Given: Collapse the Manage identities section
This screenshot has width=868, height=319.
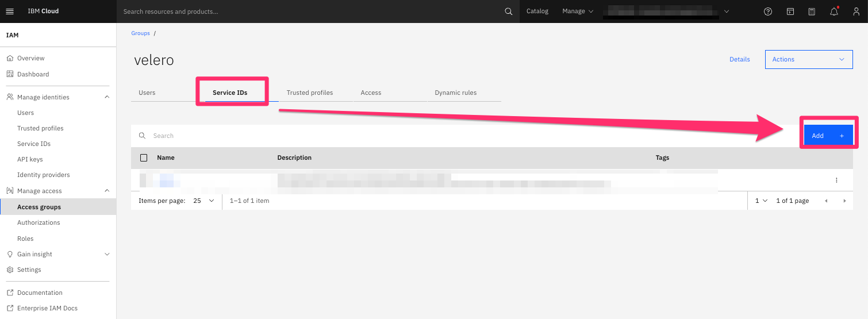Looking at the screenshot, I should click(x=106, y=97).
